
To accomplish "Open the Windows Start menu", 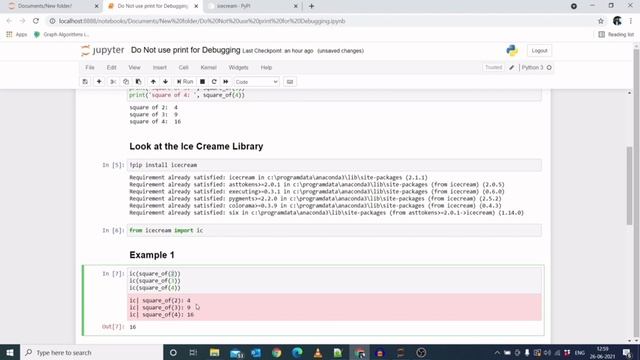I will pos(10,352).
